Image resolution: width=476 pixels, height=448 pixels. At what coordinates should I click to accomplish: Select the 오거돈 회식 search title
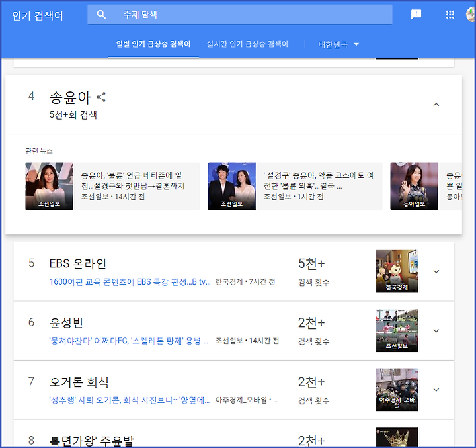79,382
